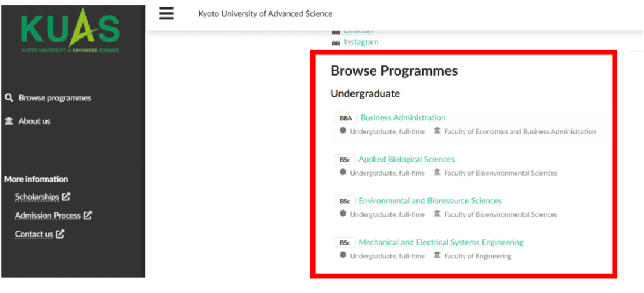Click the institution icon beside About us

coord(9,121)
